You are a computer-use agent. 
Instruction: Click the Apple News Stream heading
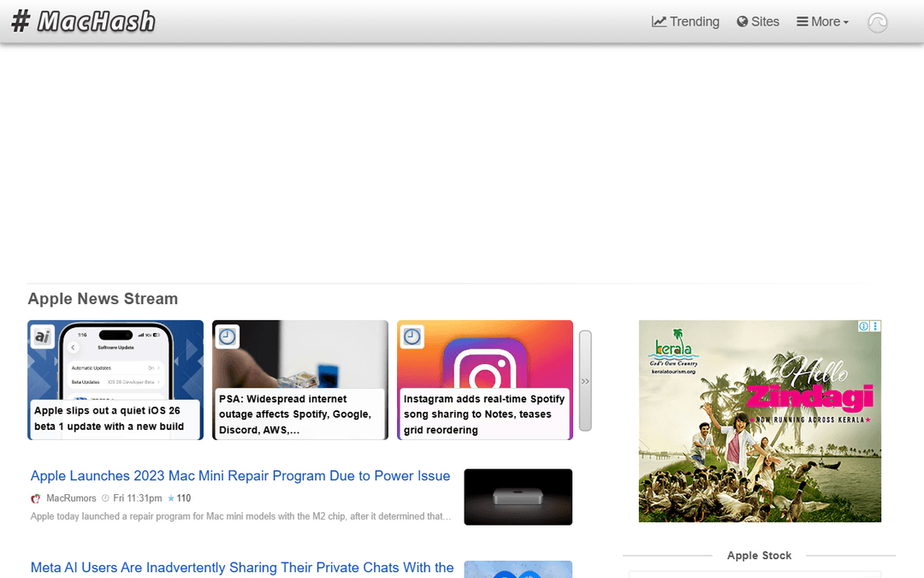coord(103,299)
